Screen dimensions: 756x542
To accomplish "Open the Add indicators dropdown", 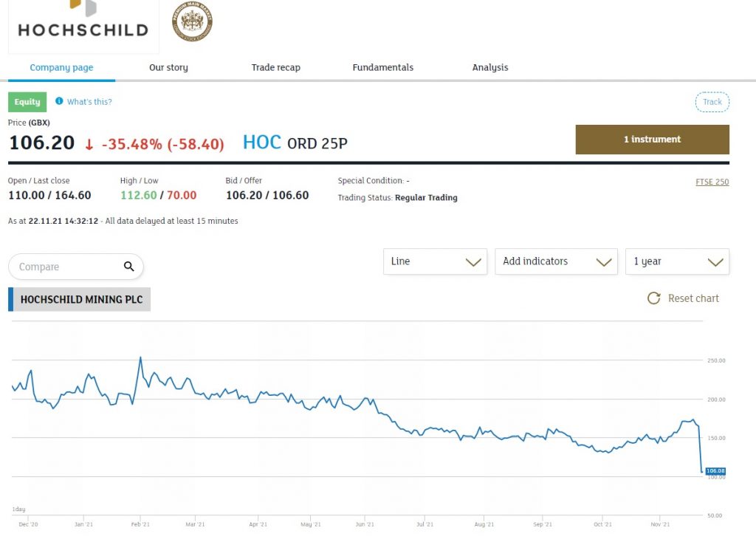I will [x=557, y=261].
